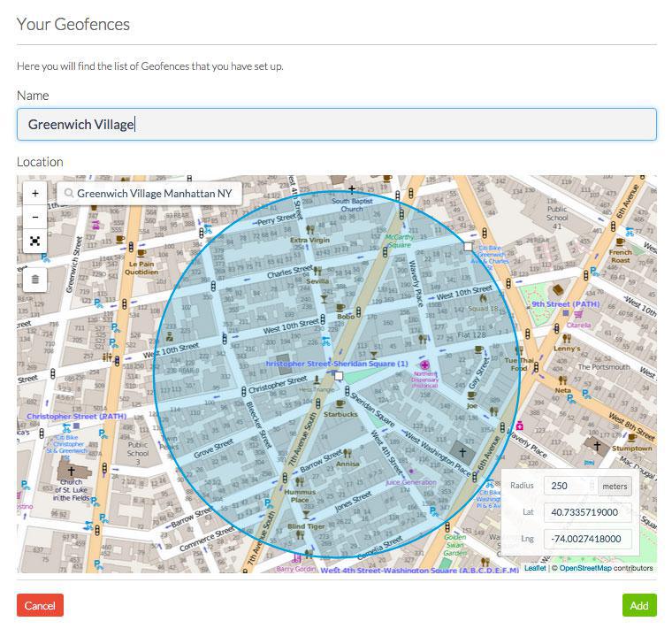
Task: Zoom in on the map
Action: pyautogui.click(x=34, y=193)
